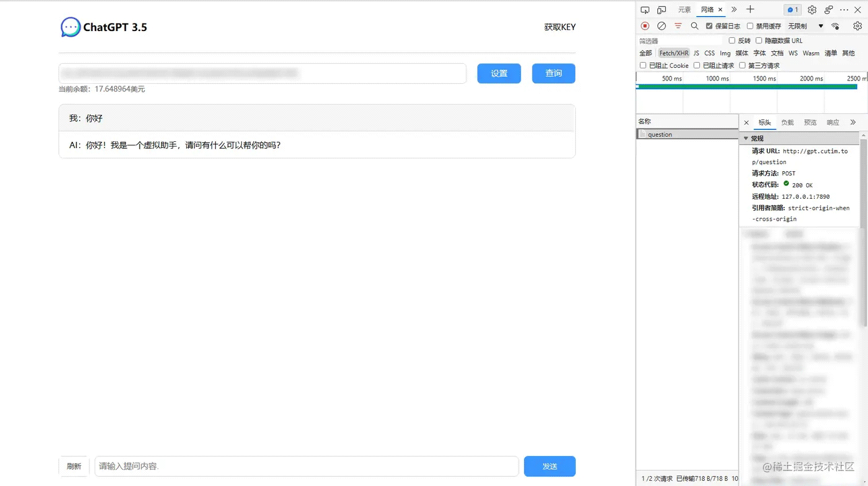The image size is (868, 486).
Task: Click the green 200 OK status icon
Action: [786, 184]
